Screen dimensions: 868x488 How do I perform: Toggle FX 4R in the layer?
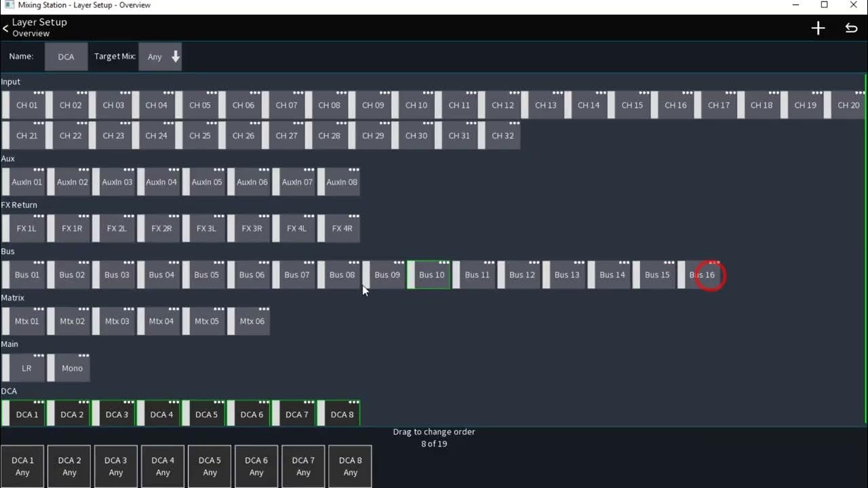[x=339, y=228]
